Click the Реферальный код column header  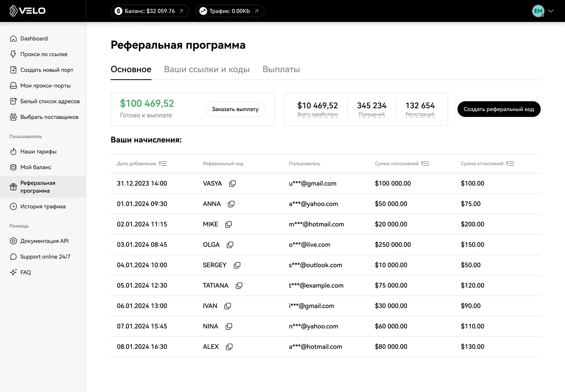pos(223,164)
